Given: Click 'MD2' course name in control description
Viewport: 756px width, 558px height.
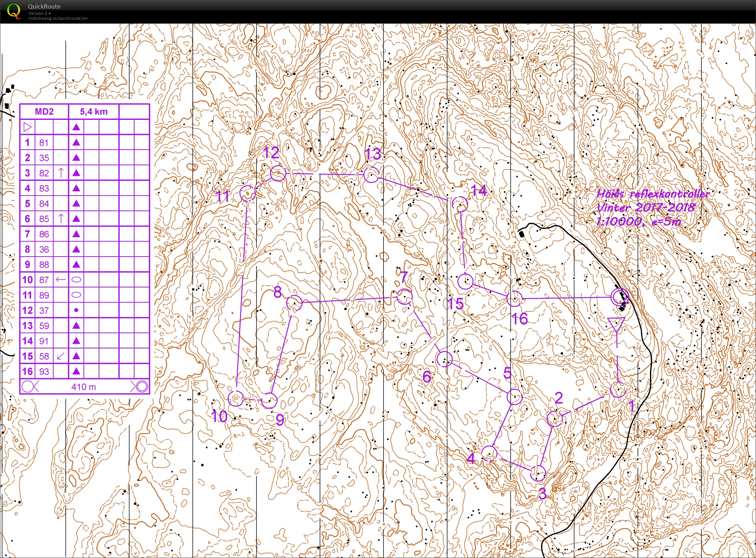Looking at the screenshot, I should coord(44,112).
